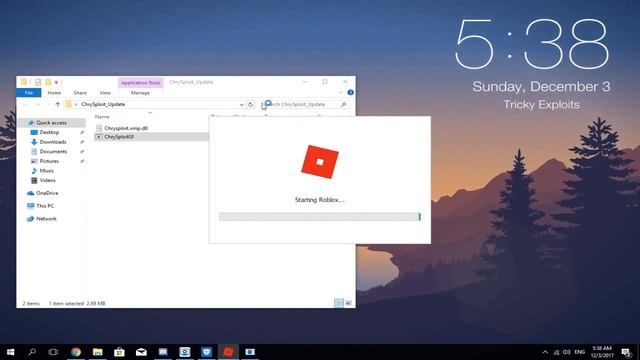Open Desktop in navigation pane

49,133
